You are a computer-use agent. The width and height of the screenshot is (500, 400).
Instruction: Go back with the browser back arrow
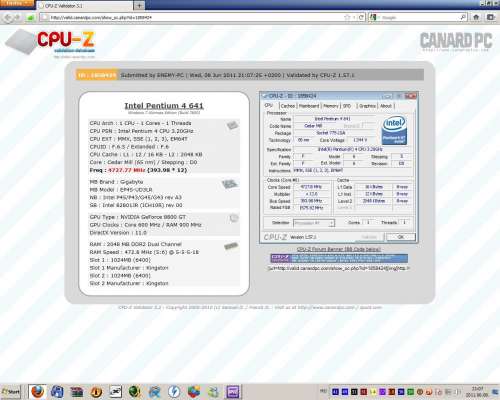[7, 17]
